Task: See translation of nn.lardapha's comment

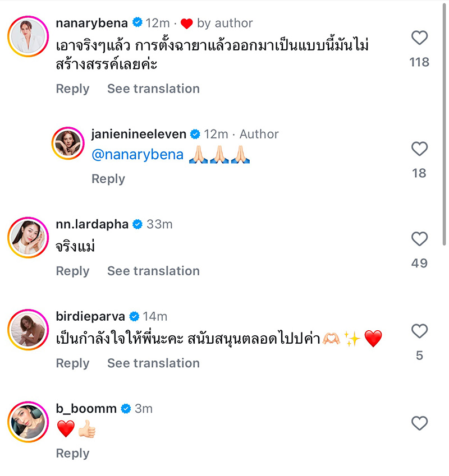Action: tap(153, 271)
